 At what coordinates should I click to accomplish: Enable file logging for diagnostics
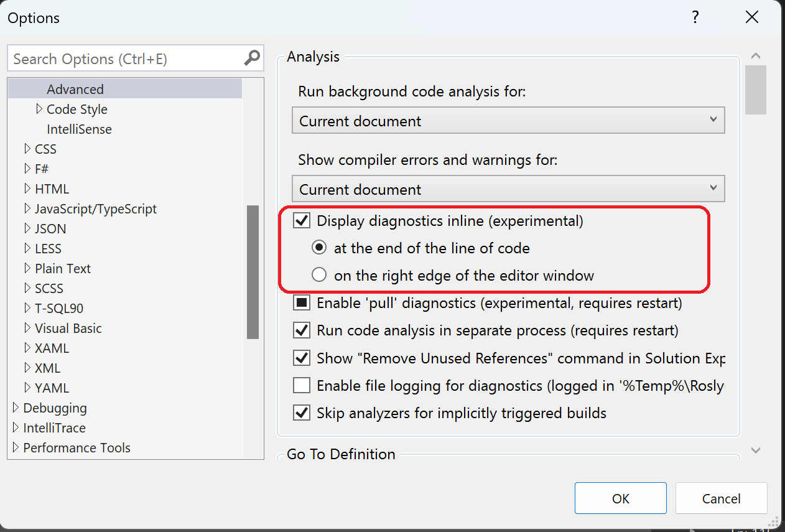(x=301, y=385)
